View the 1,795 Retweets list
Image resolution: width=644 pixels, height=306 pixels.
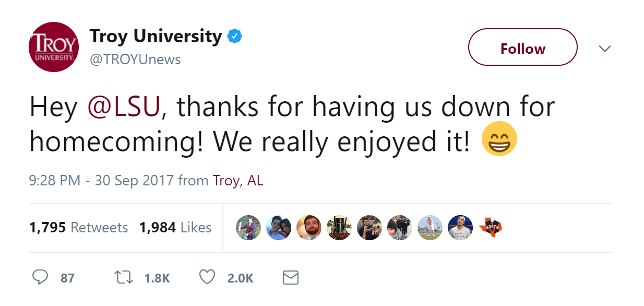[x=78, y=228]
